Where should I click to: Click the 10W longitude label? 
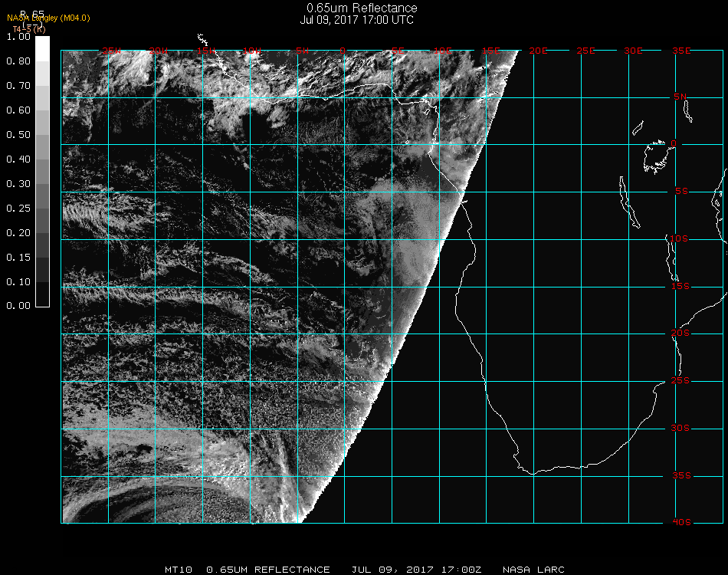252,51
